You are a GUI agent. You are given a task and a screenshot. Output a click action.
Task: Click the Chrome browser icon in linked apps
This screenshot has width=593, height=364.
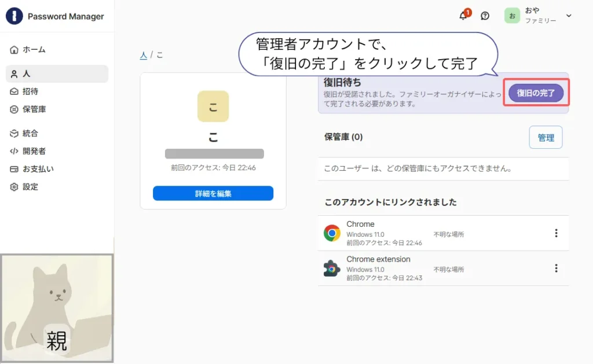click(332, 233)
